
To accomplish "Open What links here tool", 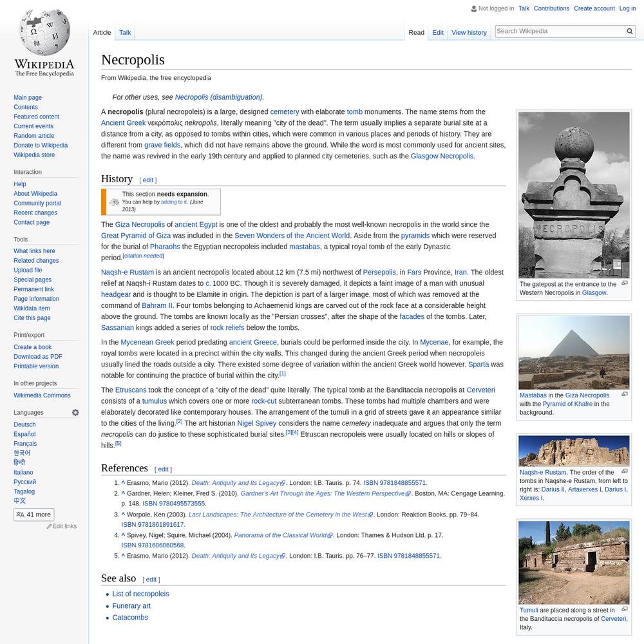I will pos(34,251).
